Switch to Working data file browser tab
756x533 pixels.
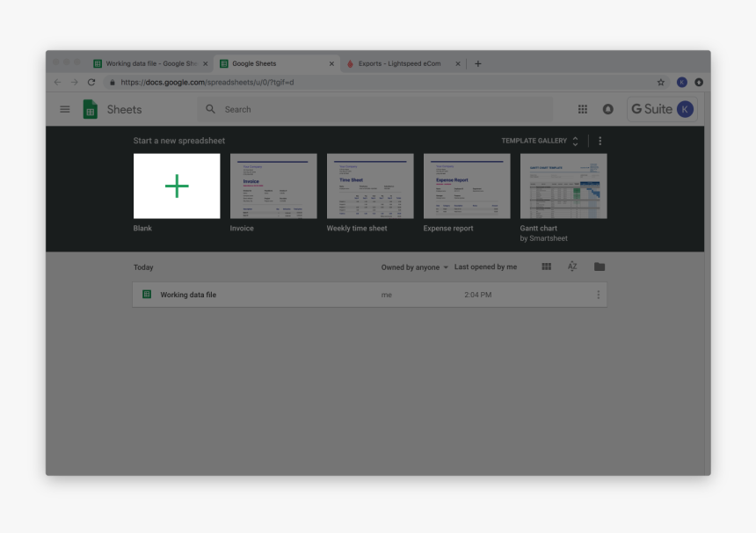click(149, 63)
